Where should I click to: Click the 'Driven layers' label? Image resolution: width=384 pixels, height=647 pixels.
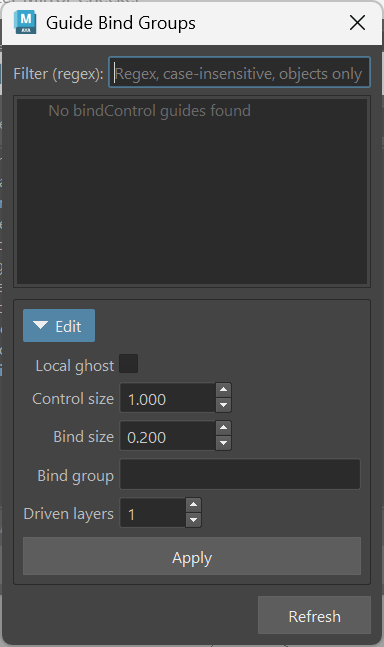[68, 514]
